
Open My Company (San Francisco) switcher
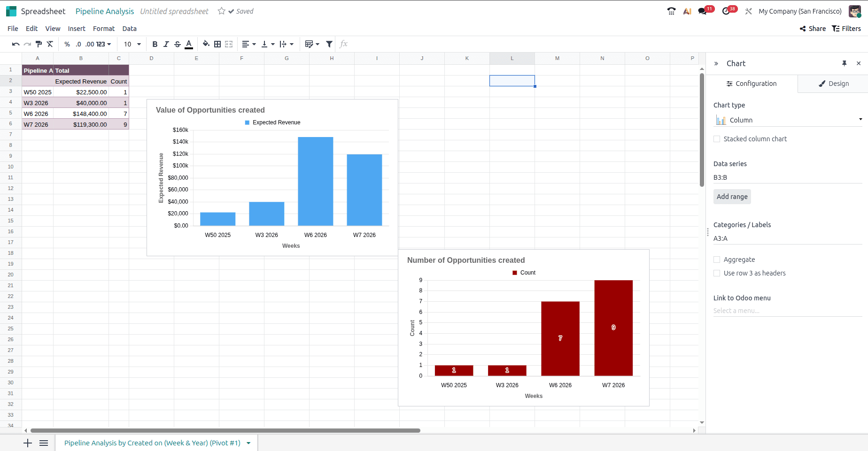(800, 11)
